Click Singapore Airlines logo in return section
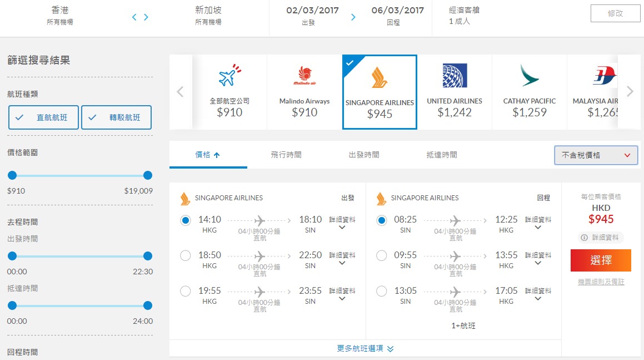 (381, 199)
